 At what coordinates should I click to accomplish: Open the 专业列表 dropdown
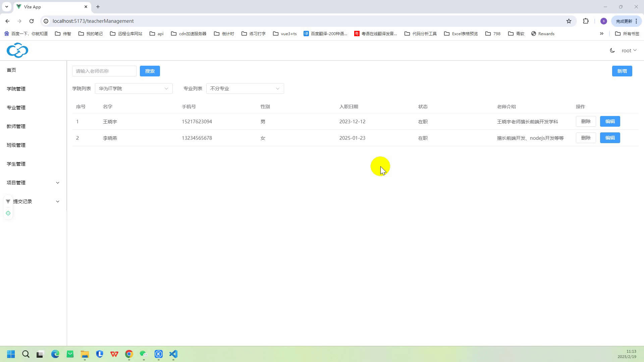[x=245, y=88]
